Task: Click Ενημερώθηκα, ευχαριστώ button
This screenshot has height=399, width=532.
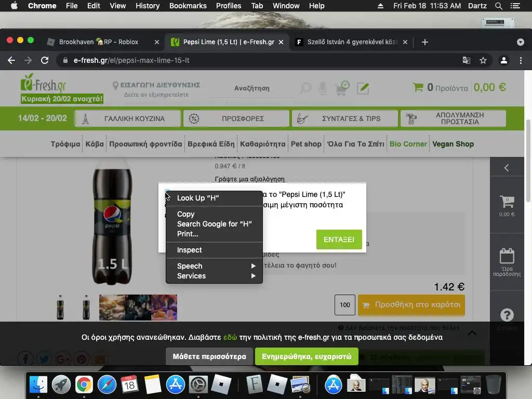Action: [307, 356]
